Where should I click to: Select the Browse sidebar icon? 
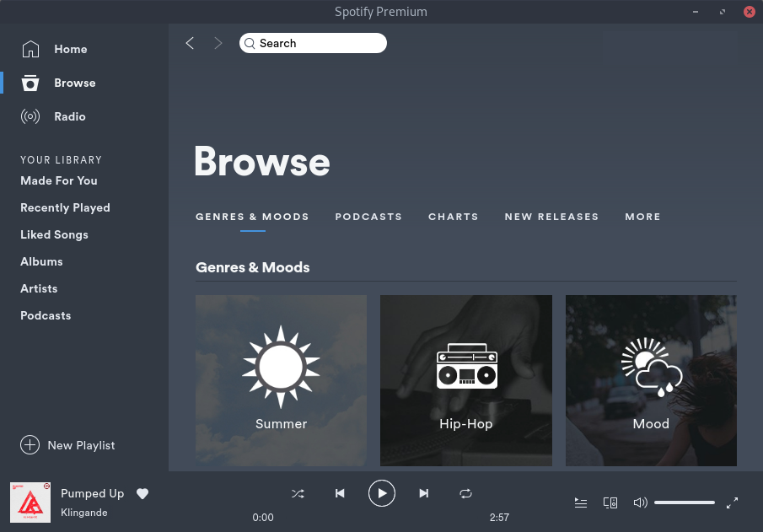pos(30,83)
